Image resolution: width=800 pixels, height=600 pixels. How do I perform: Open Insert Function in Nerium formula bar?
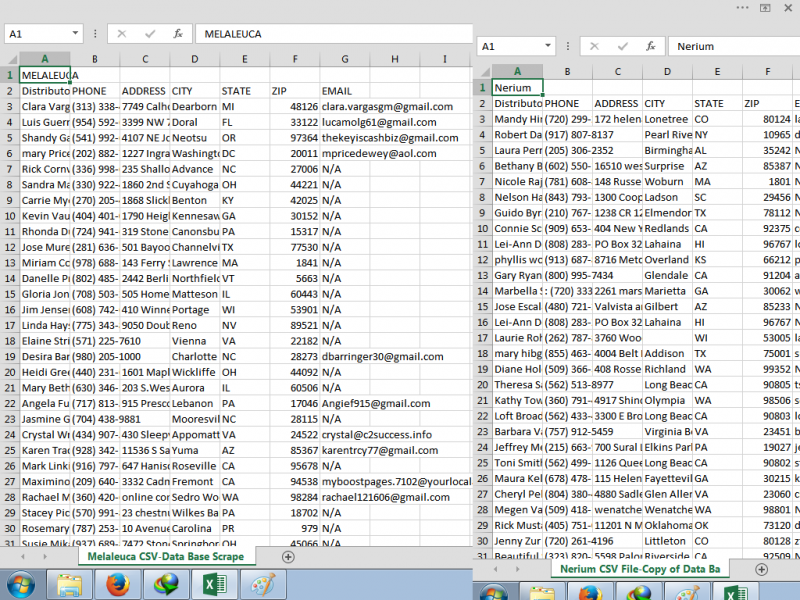(x=651, y=46)
